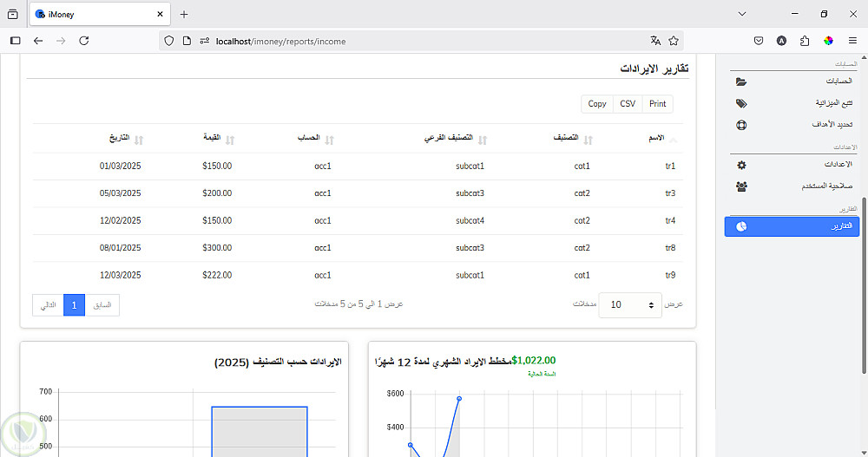Click the tr1 name cell
868x457 pixels.
click(x=670, y=166)
